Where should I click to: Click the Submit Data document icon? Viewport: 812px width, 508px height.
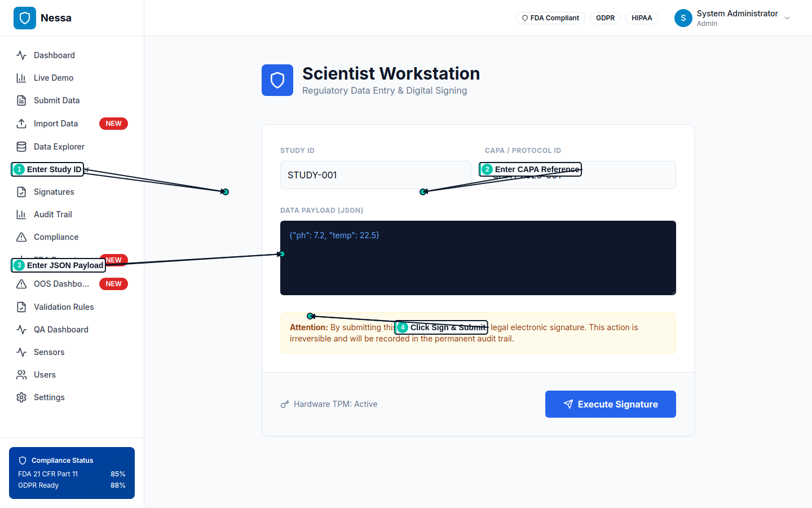(x=21, y=100)
